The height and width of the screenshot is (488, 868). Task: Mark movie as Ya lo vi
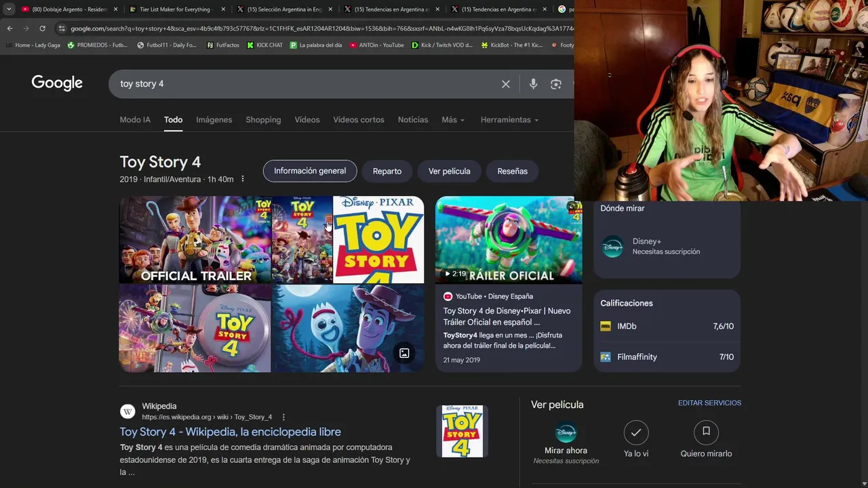[636, 432]
